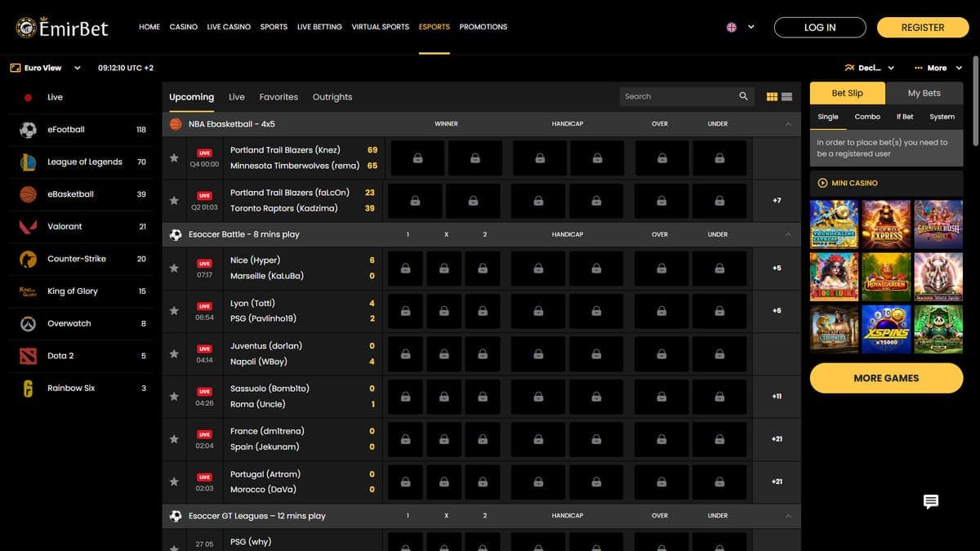Favorite the Portland vs Minnesota match star

coord(174,158)
